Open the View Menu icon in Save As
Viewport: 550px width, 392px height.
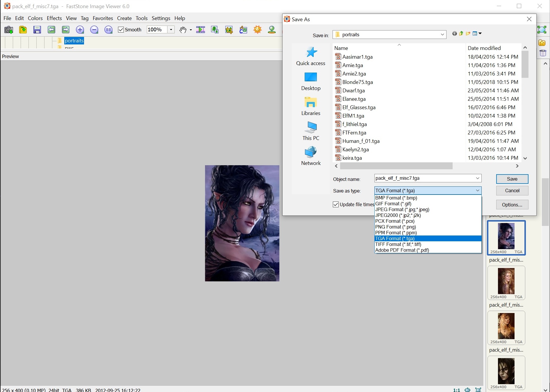click(477, 33)
